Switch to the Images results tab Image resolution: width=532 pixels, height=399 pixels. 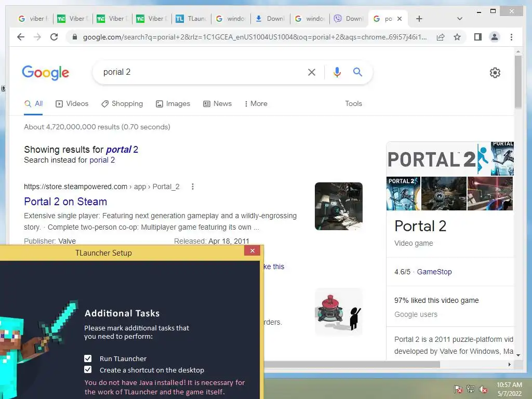coord(172,104)
